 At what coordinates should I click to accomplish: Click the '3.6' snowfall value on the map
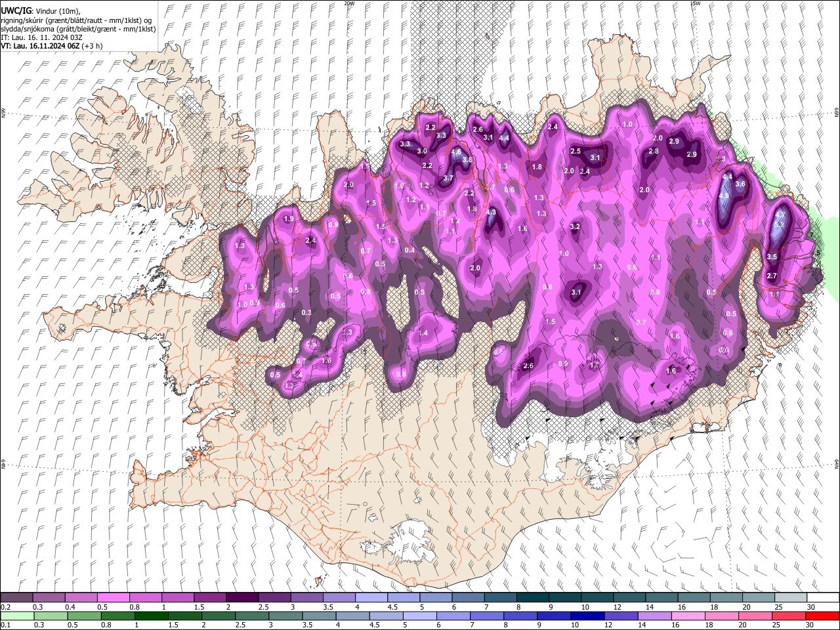click(x=740, y=184)
